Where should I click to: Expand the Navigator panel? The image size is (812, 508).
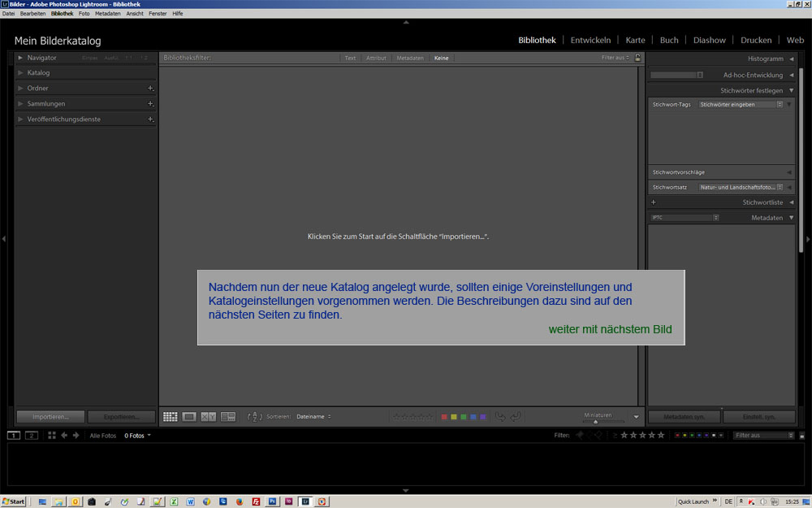click(x=21, y=58)
